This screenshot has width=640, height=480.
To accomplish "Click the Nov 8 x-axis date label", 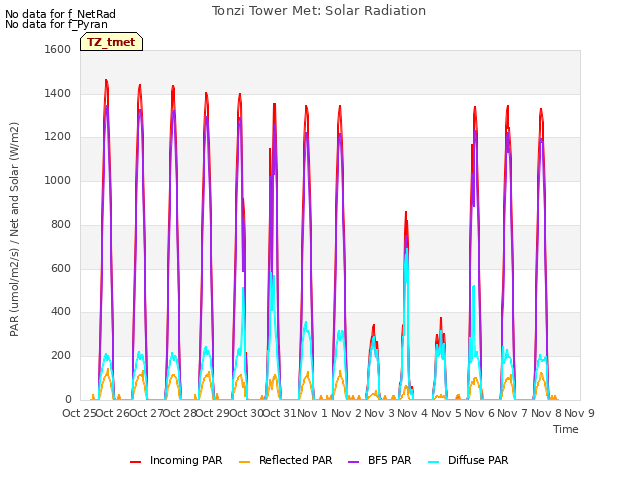I will click(546, 413).
